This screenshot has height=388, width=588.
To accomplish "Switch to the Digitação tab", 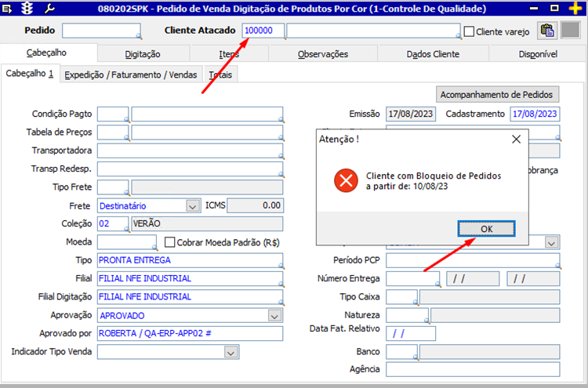I will click(x=143, y=54).
